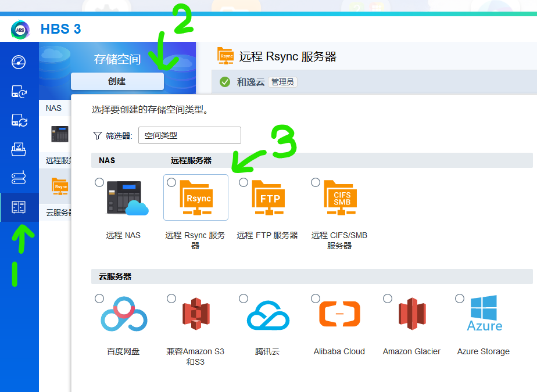Select the 腾讯云 radio button
The image size is (537, 392).
(x=244, y=299)
